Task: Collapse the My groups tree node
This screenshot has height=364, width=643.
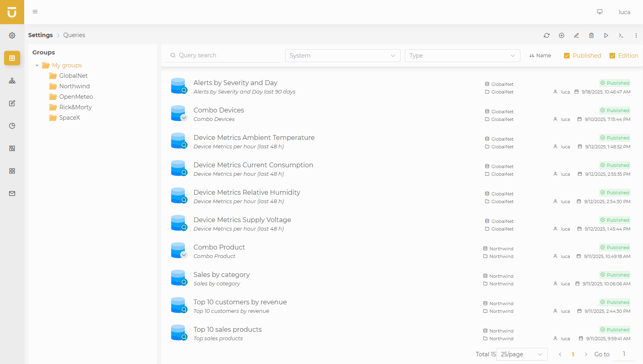Action: click(37, 65)
